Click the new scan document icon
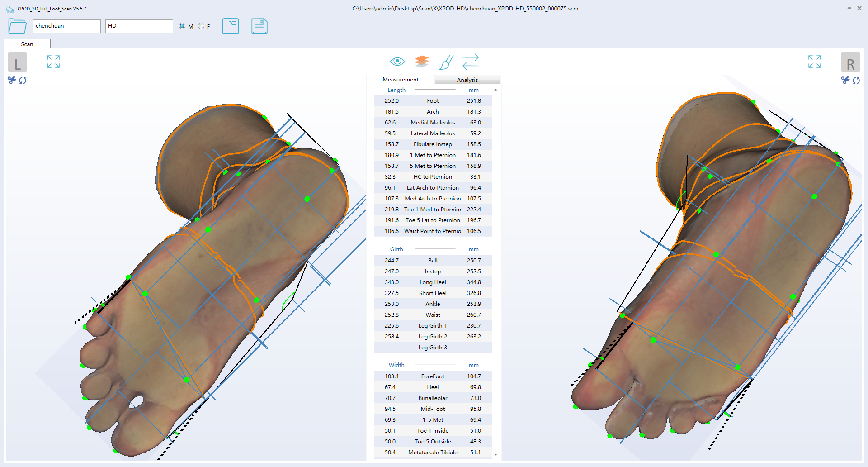The height and width of the screenshot is (467, 868). tap(231, 26)
